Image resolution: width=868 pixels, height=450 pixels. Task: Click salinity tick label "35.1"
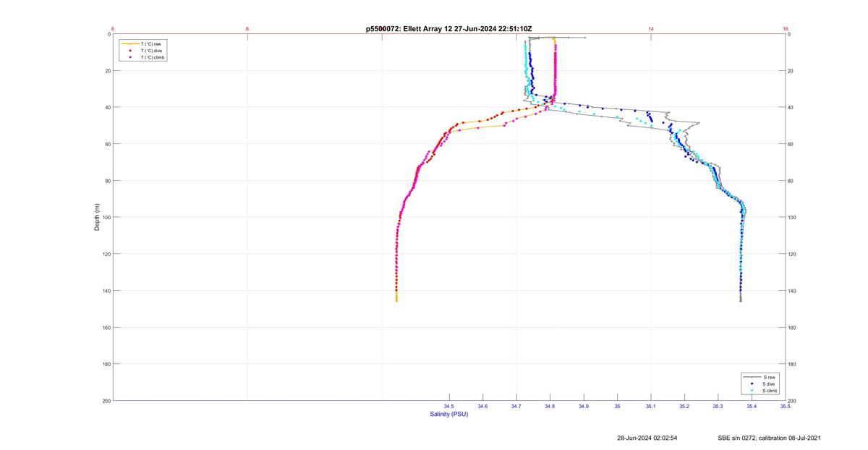[x=651, y=407]
